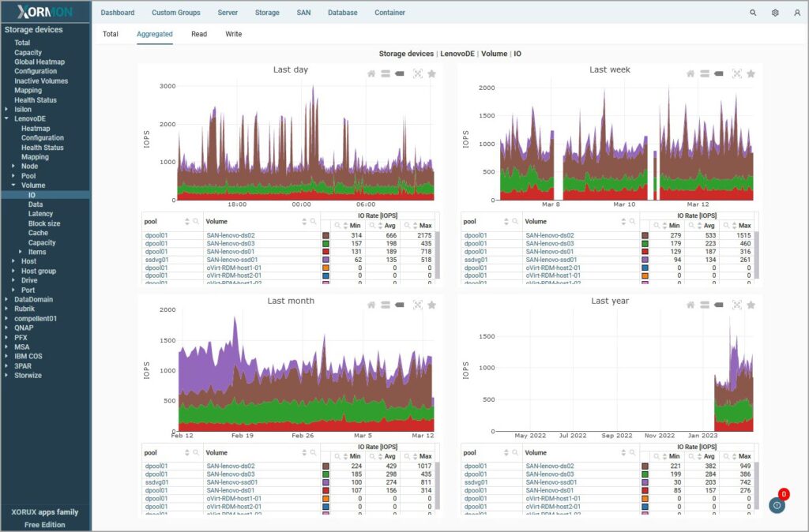The image size is (809, 532).
Task: Switch to the Read tab
Action: coord(198,34)
